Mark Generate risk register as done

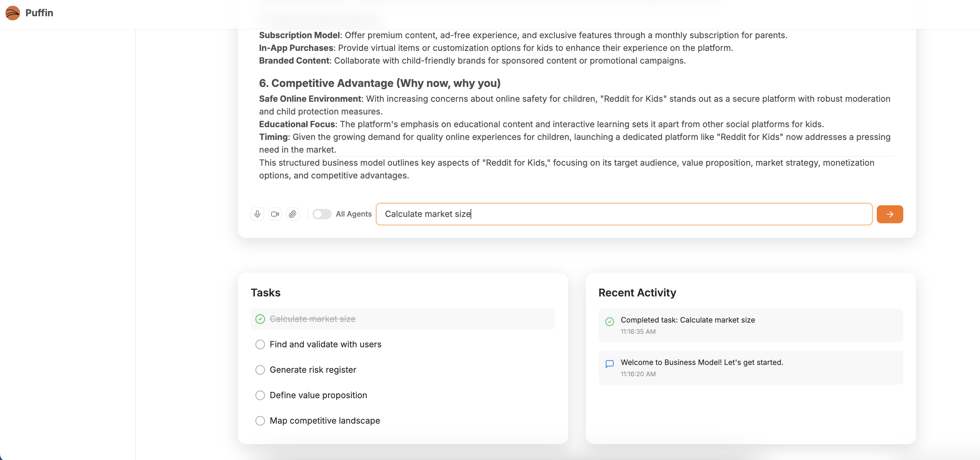[x=260, y=370]
